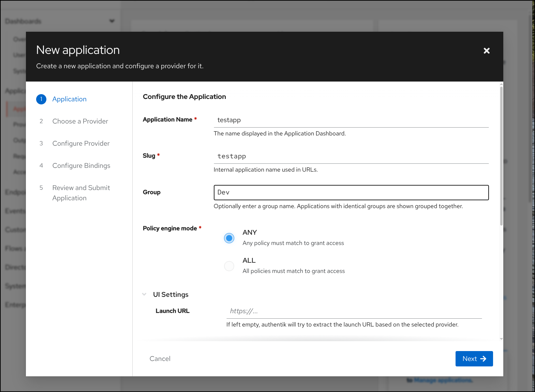Click the Cancel button

(x=160, y=359)
